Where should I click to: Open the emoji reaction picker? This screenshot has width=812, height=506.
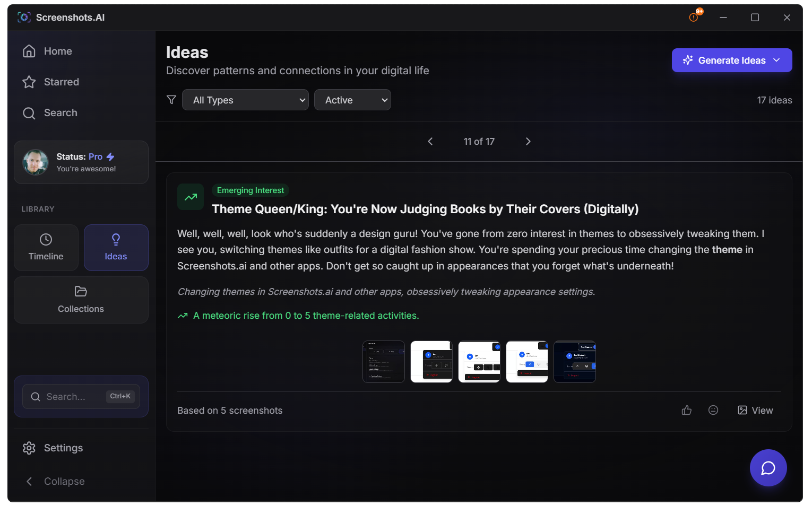(x=713, y=410)
